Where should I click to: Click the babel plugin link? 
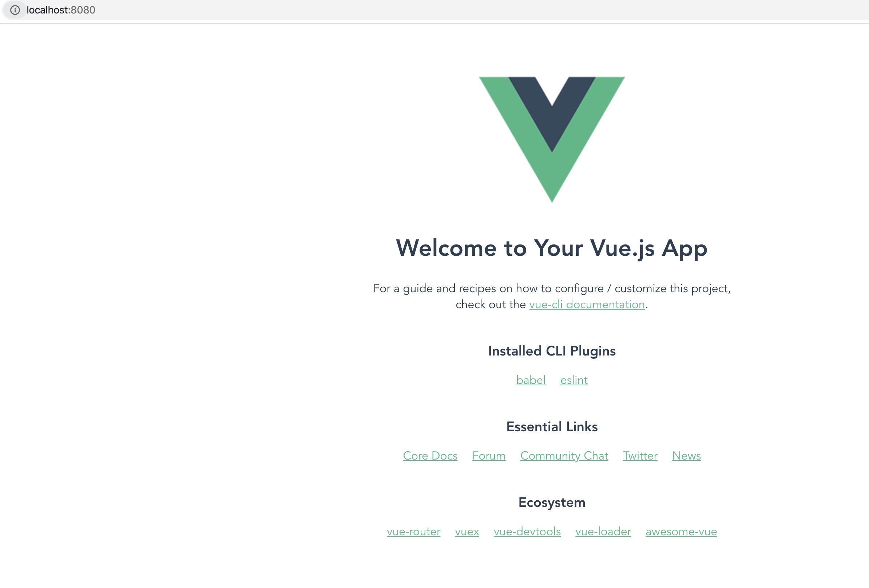(531, 379)
